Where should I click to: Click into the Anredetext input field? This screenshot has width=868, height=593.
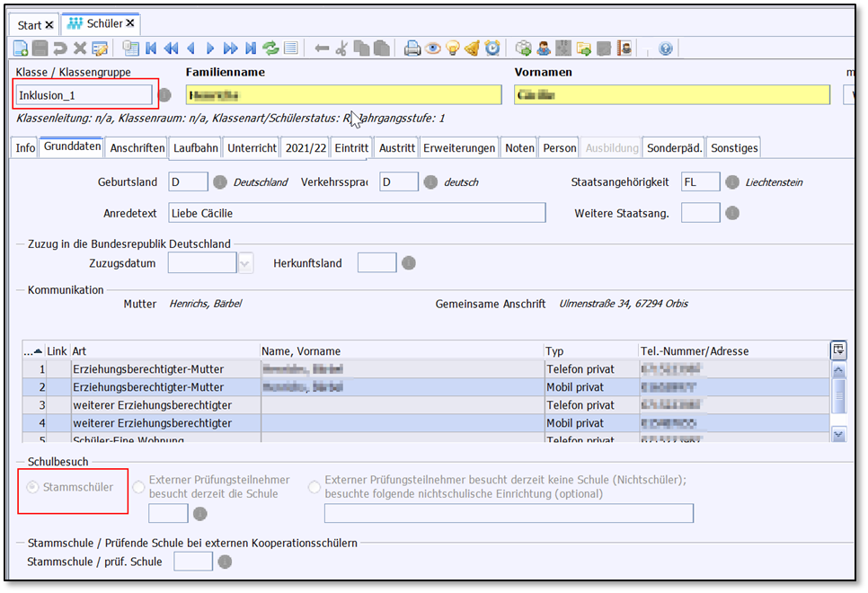(x=357, y=213)
